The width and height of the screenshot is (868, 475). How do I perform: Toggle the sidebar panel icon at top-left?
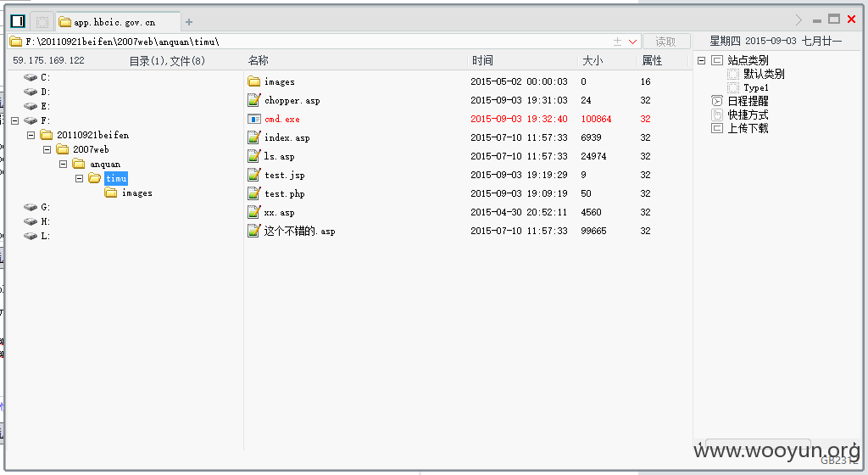click(18, 21)
